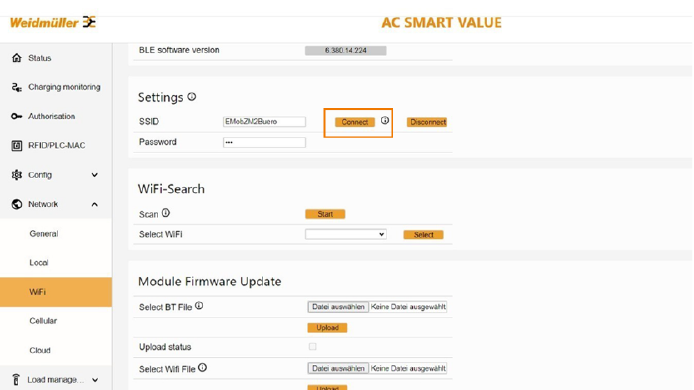Click the info icon next to Select Wifi File
Viewport: 694px width, 390px height.
202,367
